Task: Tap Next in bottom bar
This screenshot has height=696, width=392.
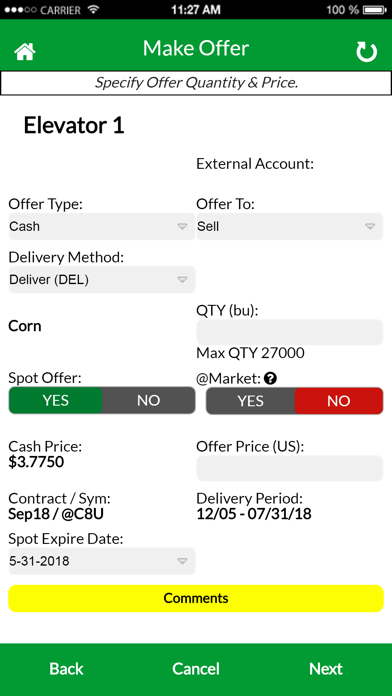Action: click(x=326, y=668)
